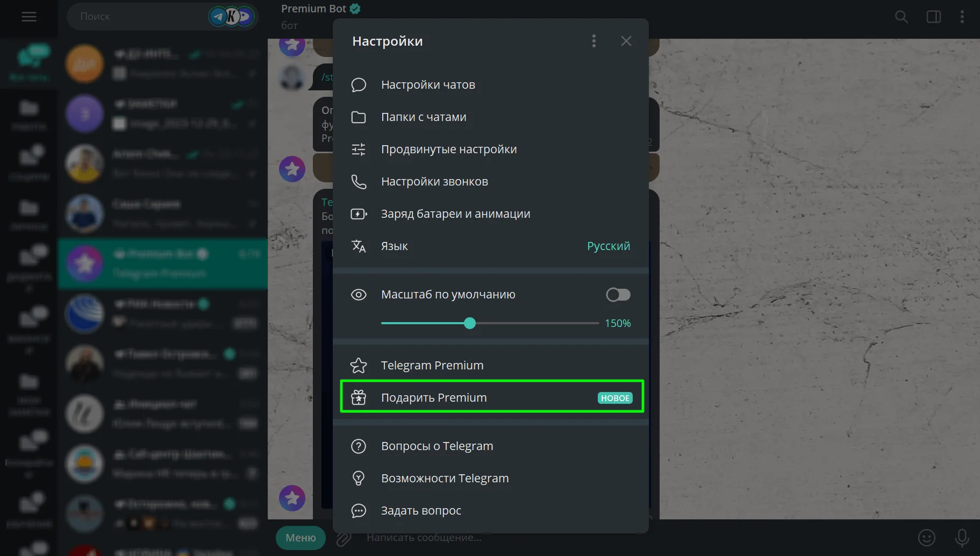The width and height of the screenshot is (980, 556).
Task: Click the emoji smiley icon
Action: tap(926, 537)
